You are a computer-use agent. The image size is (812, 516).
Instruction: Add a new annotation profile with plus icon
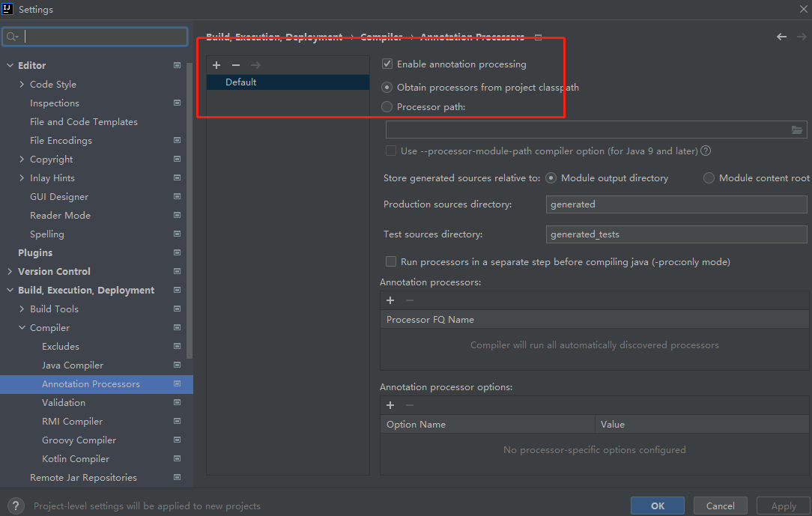216,64
